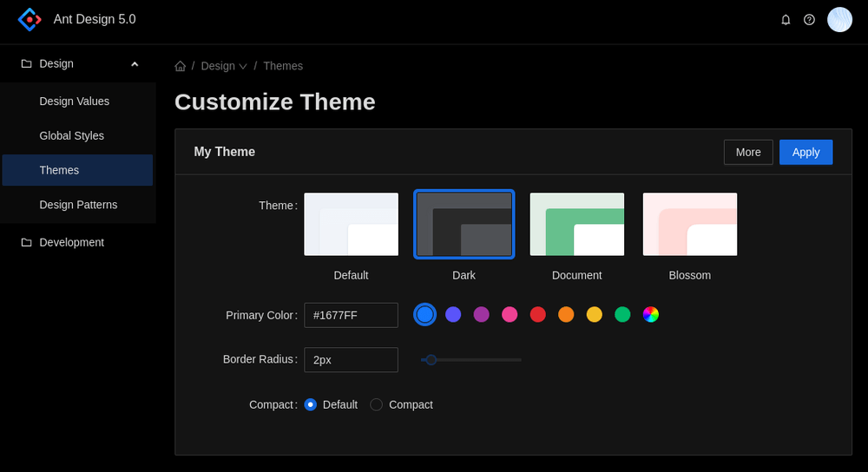Open the user avatar in header
Image resolution: width=868 pixels, height=472 pixels.
(839, 20)
